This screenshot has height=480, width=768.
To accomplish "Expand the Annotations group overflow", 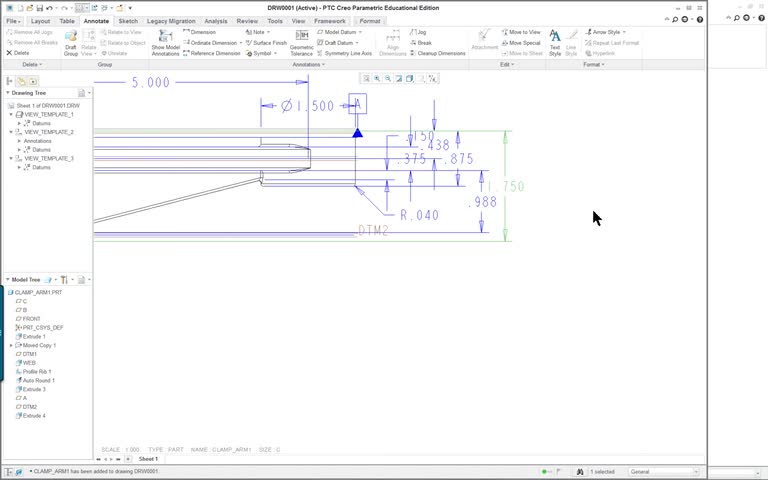I will pos(309,65).
